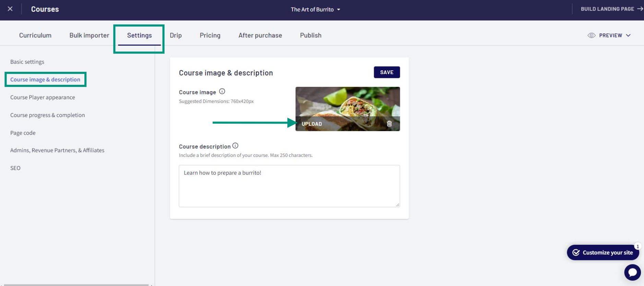Click Upload on course image

(x=312, y=124)
